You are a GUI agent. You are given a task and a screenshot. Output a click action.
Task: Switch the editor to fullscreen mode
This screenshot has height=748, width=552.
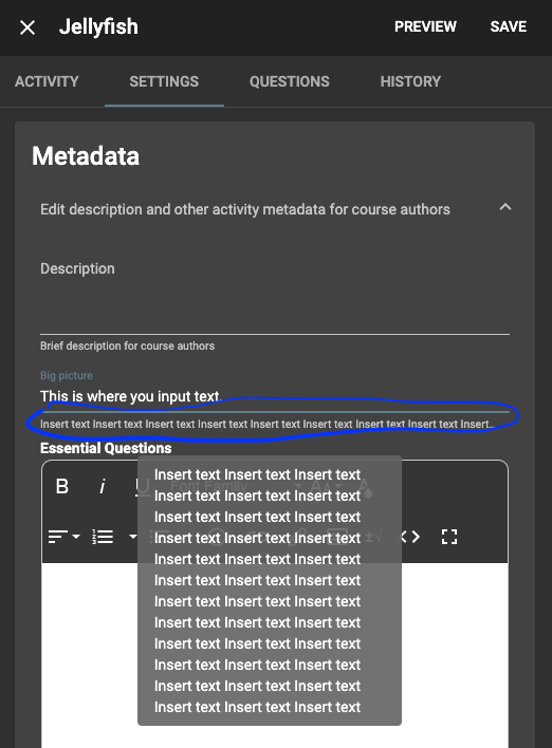[449, 537]
